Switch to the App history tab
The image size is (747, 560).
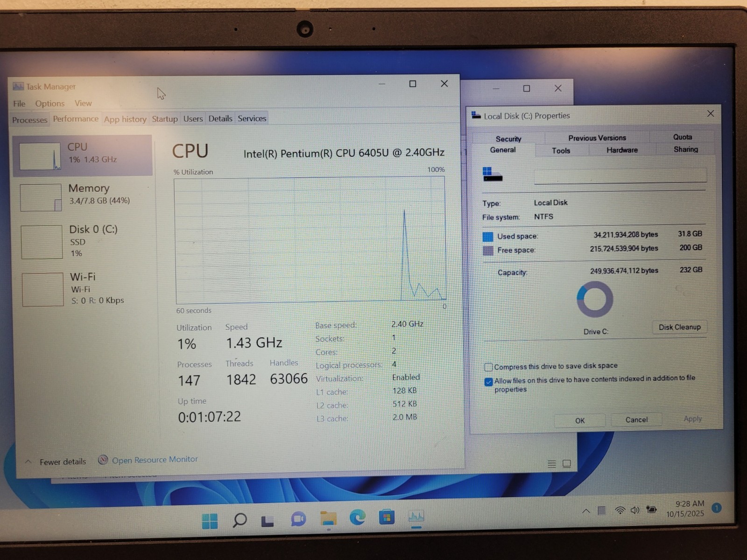click(x=125, y=119)
